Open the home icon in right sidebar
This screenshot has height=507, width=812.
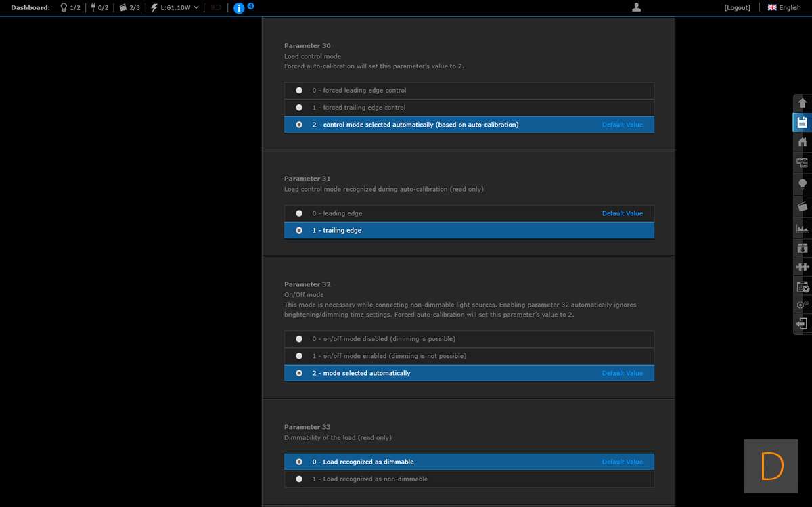(x=803, y=142)
